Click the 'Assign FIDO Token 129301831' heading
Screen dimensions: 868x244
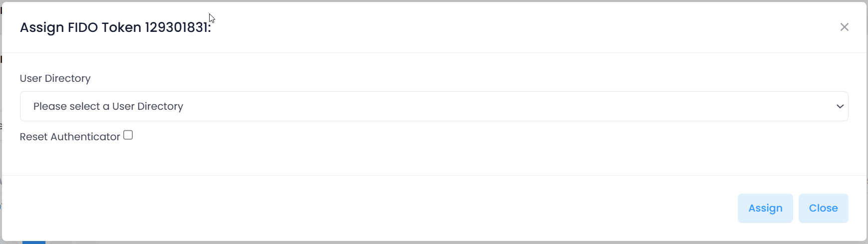pyautogui.click(x=115, y=27)
